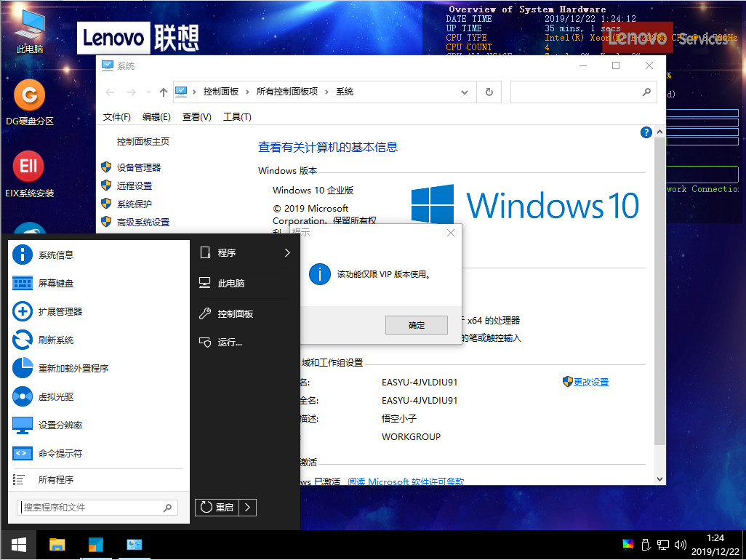Click the scrollbar down arrow in 系统 window

click(660, 479)
